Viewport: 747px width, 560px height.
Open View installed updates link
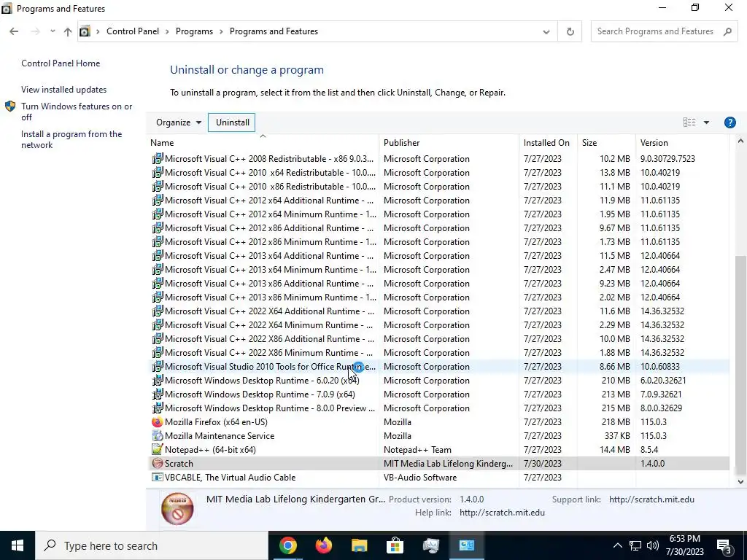(x=64, y=90)
